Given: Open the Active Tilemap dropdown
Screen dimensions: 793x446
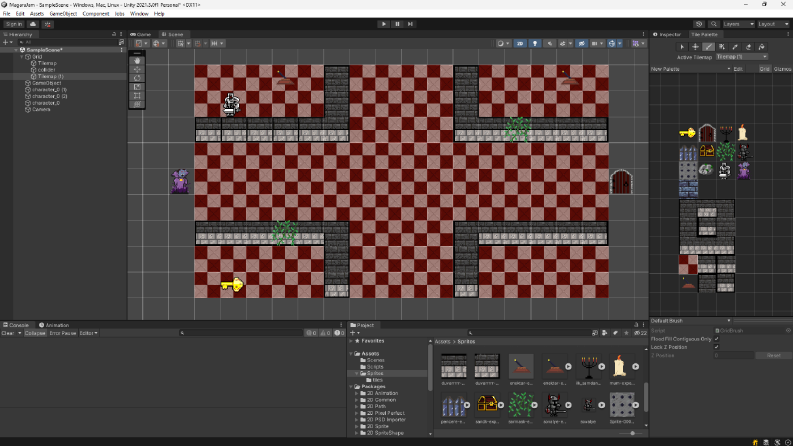Looking at the screenshot, I should [742, 57].
